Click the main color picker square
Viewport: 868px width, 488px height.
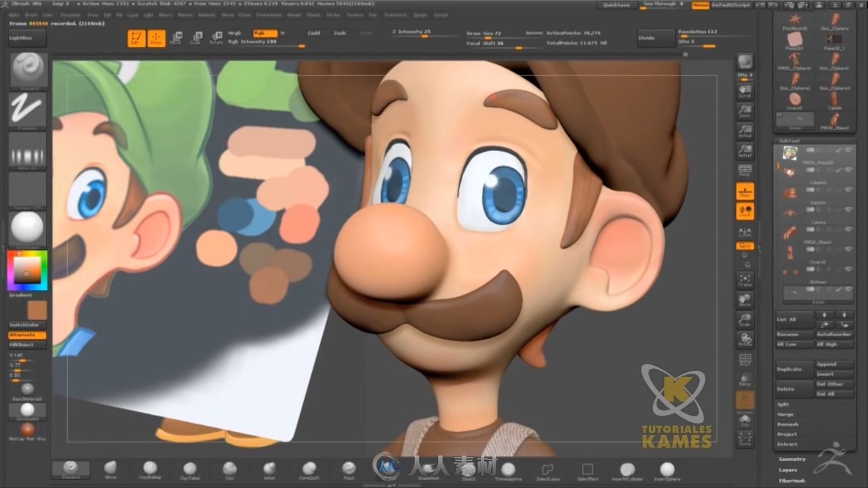tap(28, 269)
